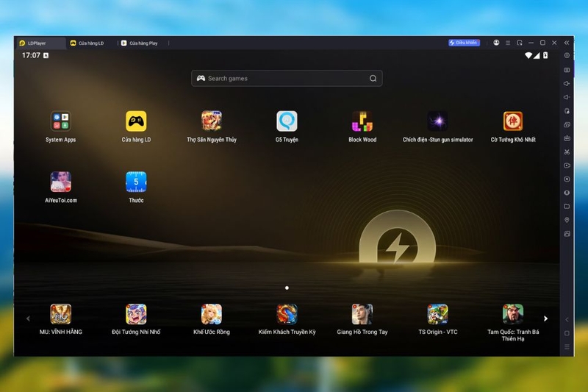Open Kiếm Khách Truyền Kỳ game

287,314
